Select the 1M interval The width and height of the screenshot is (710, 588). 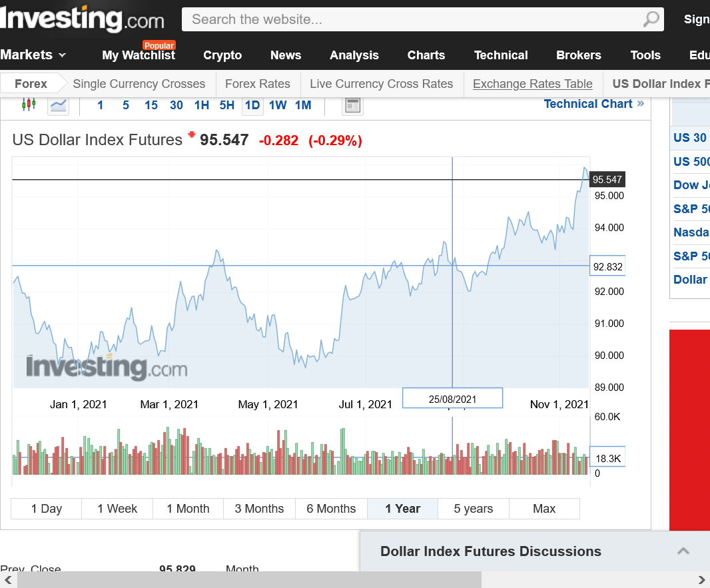point(303,105)
